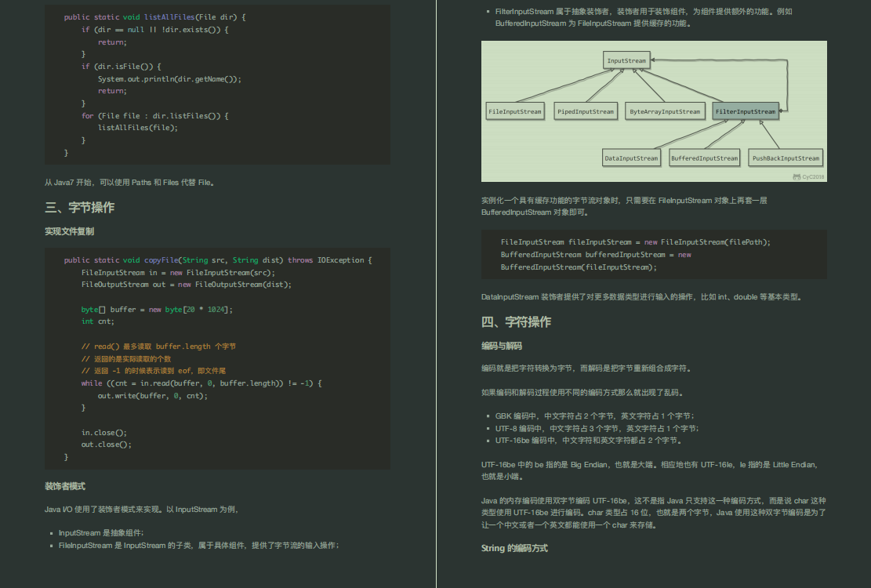This screenshot has width=871, height=588.
Task: Click the subheading 实现文件复制
Action: pyautogui.click(x=70, y=231)
